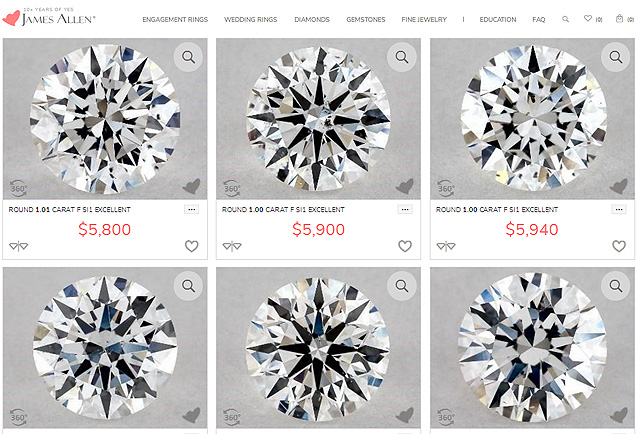Viewport: 640px width, 434px height.
Task: Open the Engagement Rings menu
Action: coord(173,19)
